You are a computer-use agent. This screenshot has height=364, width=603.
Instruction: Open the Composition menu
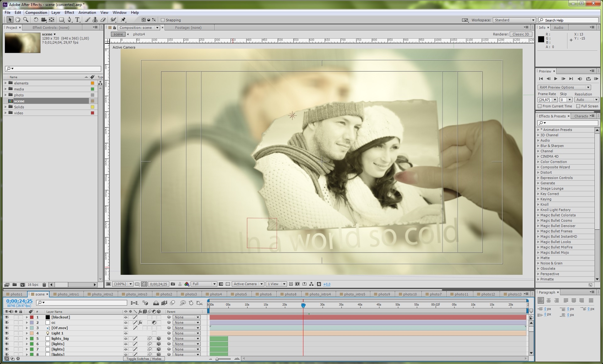36,13
